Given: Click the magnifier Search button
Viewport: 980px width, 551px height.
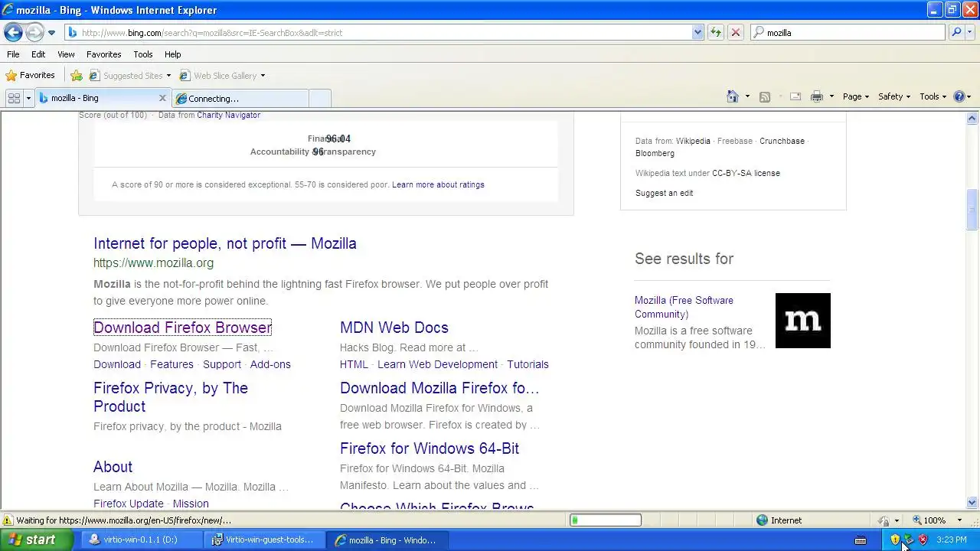Looking at the screenshot, I should point(955,33).
